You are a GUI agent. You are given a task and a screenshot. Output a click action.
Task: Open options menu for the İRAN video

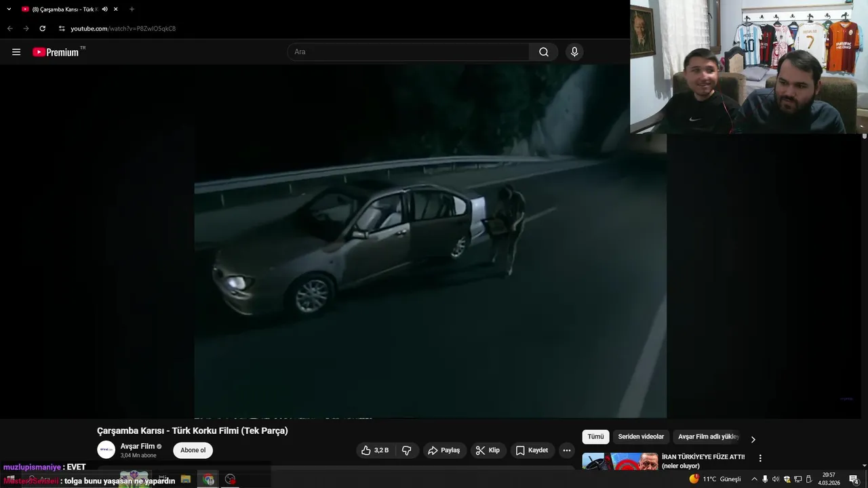coord(760,458)
